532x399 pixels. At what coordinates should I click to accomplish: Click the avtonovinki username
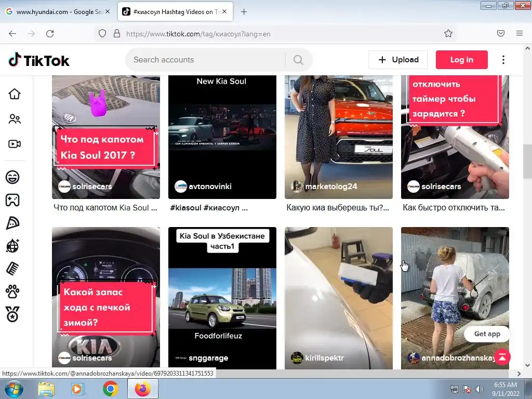point(210,187)
